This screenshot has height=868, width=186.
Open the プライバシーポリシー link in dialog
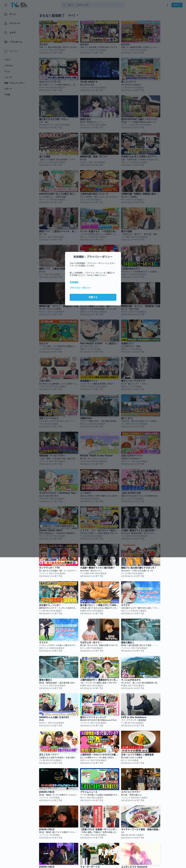[80, 288]
